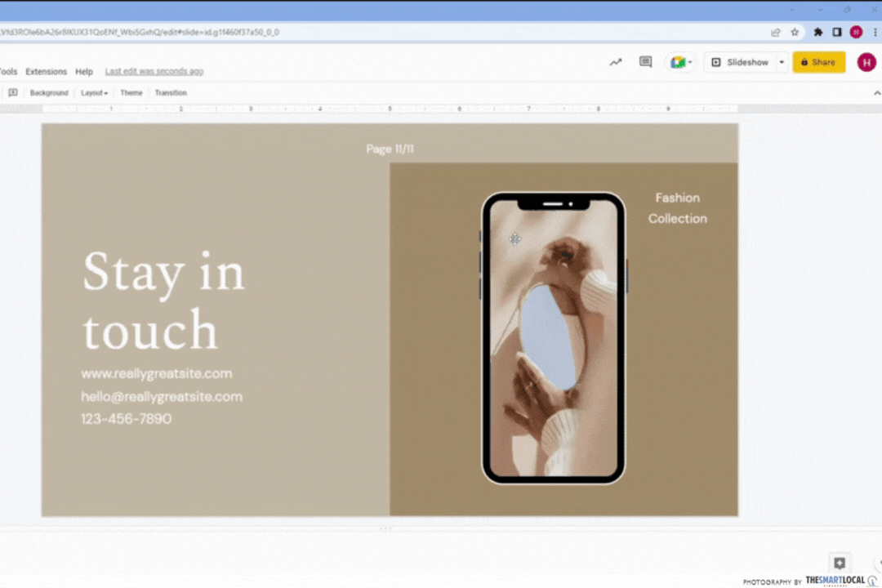The height and width of the screenshot is (588, 882).
Task: Expand the Slideshow options dropdown arrow
Action: 782,62
